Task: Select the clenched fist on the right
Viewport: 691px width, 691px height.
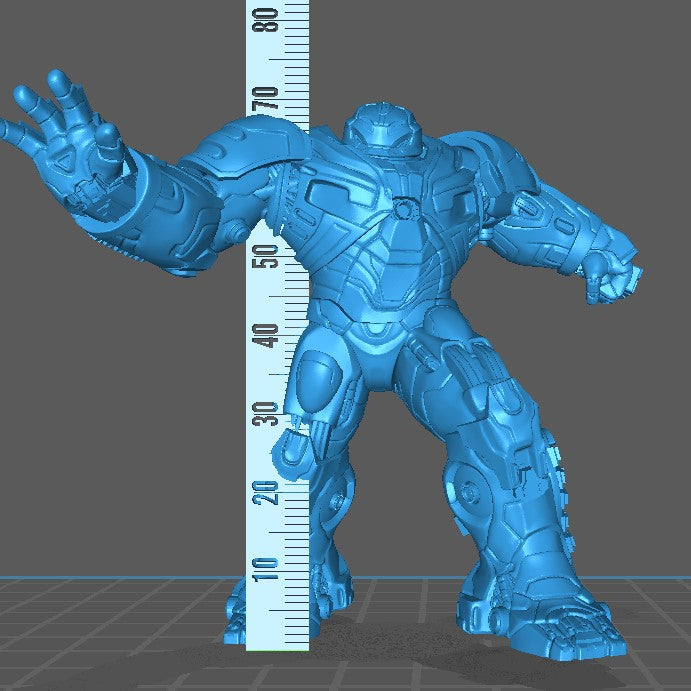Action: [612, 273]
